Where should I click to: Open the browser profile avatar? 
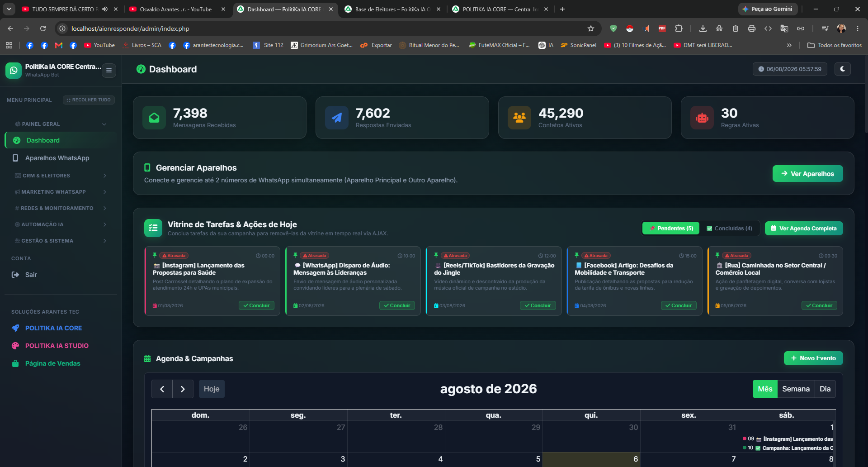(x=841, y=29)
